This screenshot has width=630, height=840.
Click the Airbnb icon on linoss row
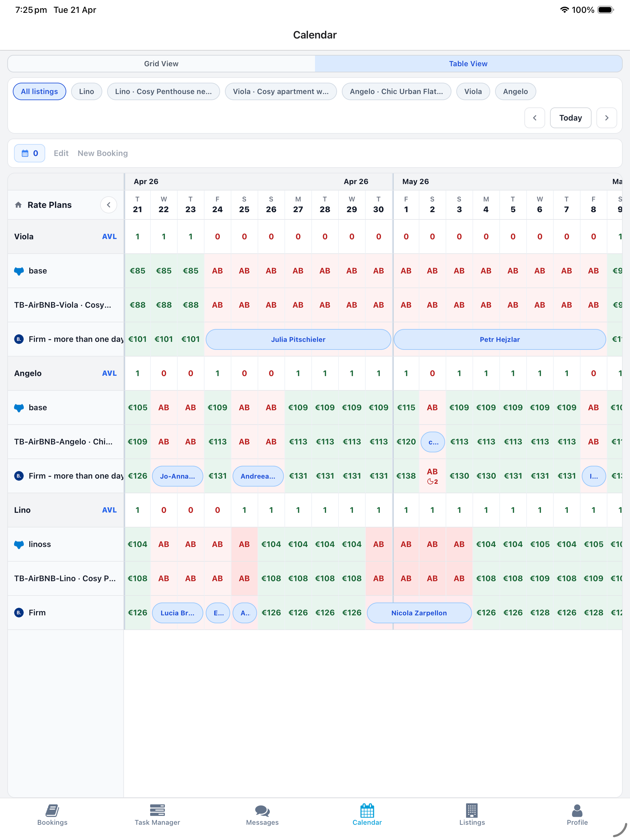click(19, 545)
